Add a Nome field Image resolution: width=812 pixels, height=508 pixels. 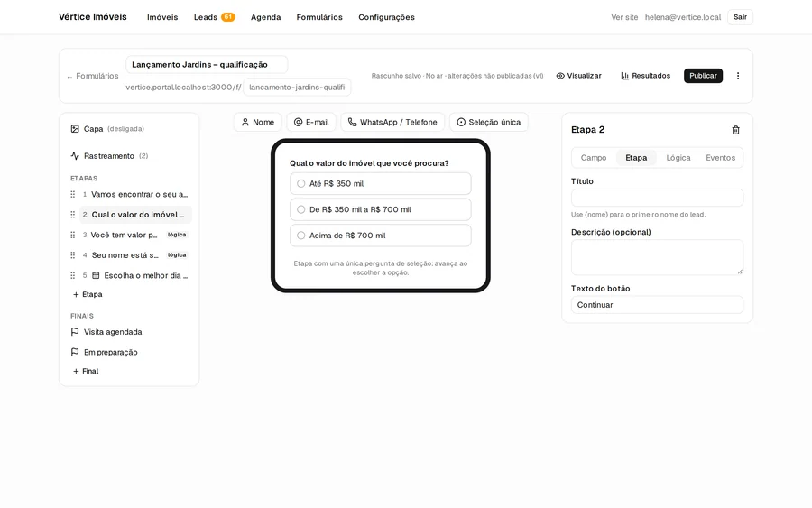[x=258, y=122]
